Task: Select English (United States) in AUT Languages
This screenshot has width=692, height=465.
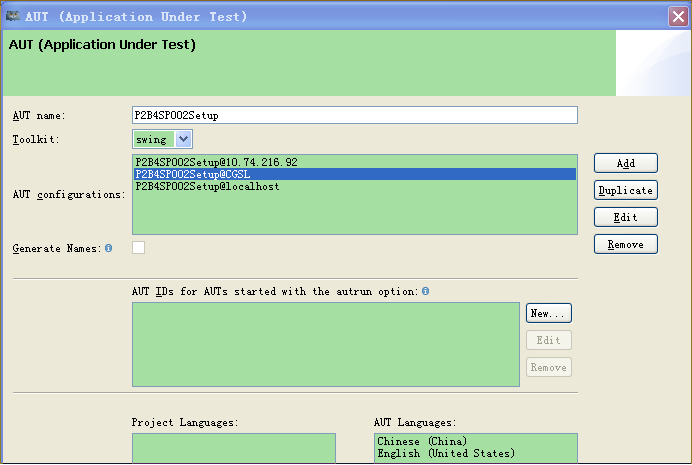Action: point(476,453)
